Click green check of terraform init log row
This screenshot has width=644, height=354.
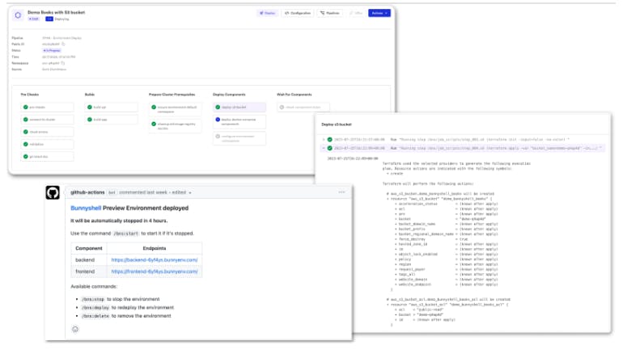tap(329, 140)
